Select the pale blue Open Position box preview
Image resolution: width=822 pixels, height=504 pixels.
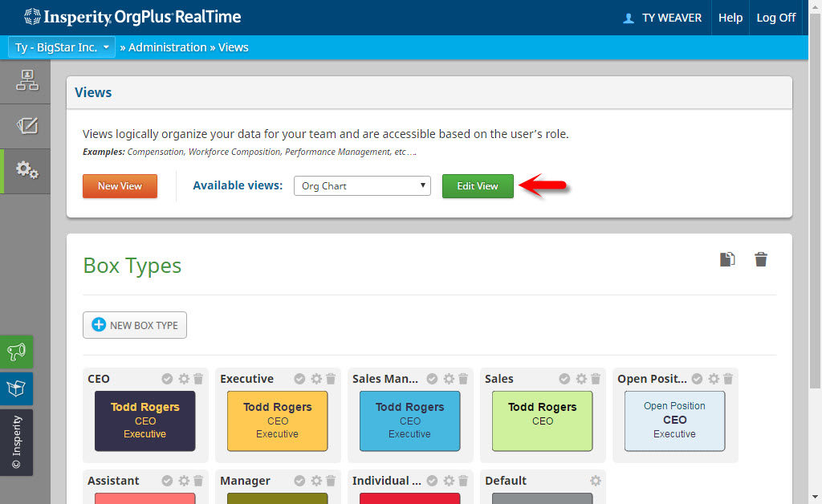click(x=674, y=421)
